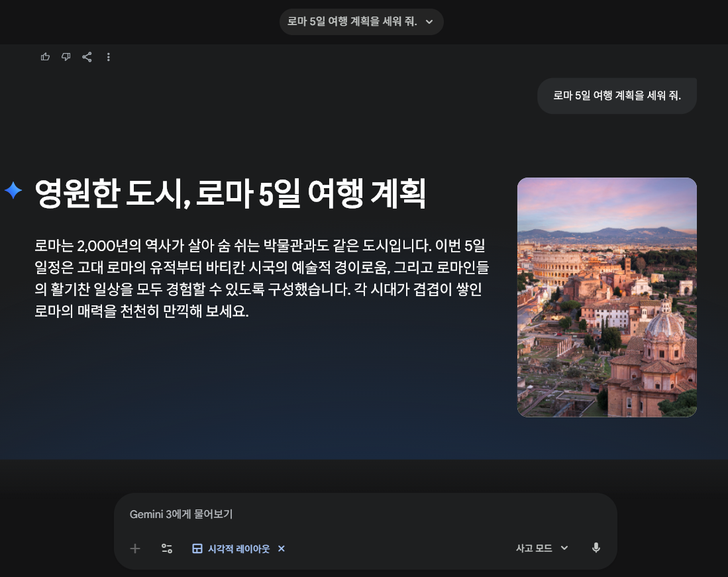Click the plus icon to add attachments
The width and height of the screenshot is (728, 577).
point(134,549)
